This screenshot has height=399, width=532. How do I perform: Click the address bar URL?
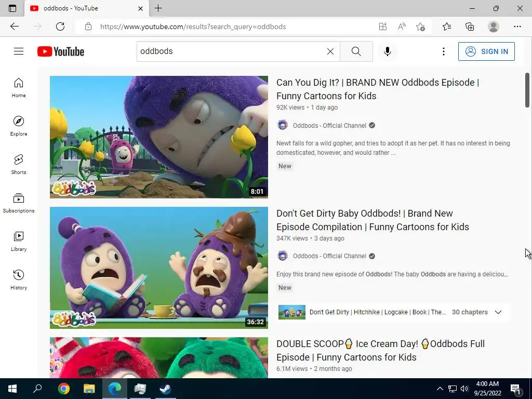pyautogui.click(x=193, y=26)
